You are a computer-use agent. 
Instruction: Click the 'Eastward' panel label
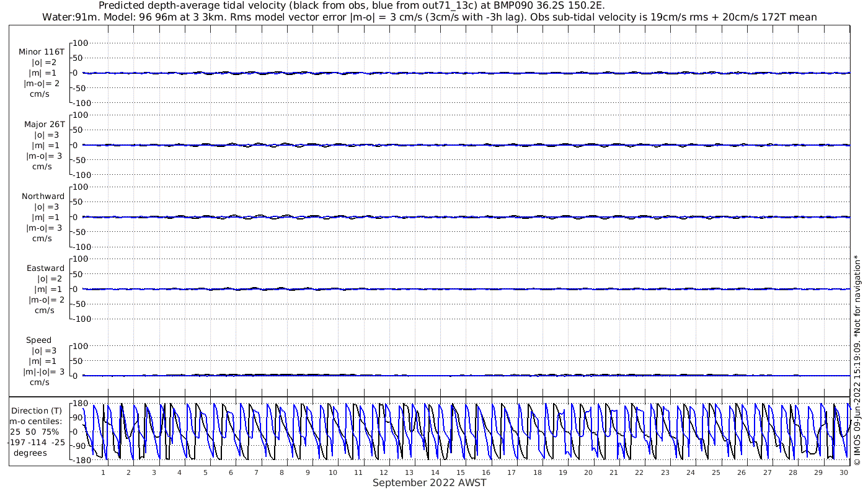(x=45, y=268)
